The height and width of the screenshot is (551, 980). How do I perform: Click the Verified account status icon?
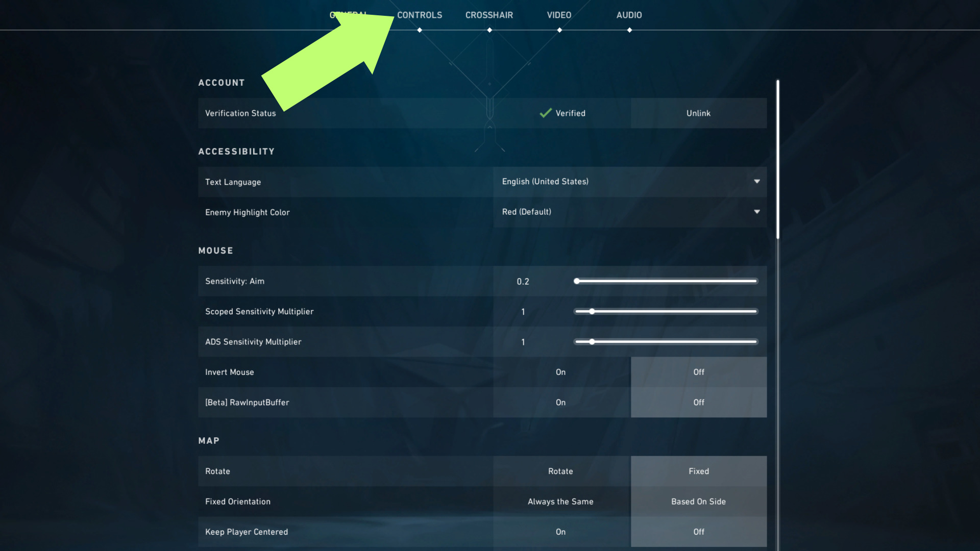(x=543, y=112)
